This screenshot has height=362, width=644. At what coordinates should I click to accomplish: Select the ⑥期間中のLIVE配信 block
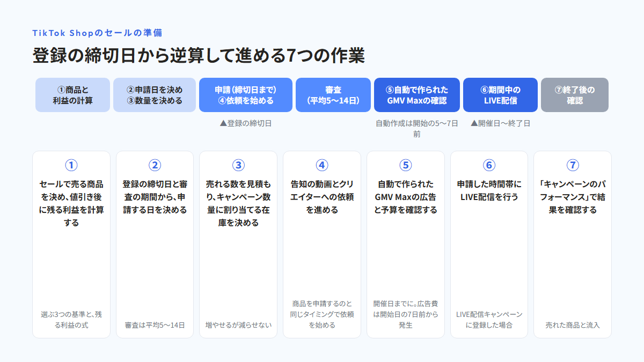500,95
